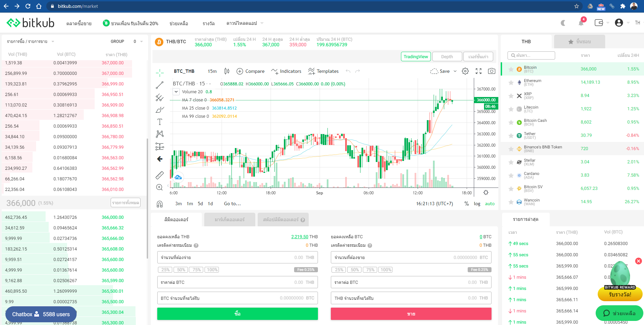Close the Bitkub Reward egg popup
The width and height of the screenshot is (644, 325).
639,261
